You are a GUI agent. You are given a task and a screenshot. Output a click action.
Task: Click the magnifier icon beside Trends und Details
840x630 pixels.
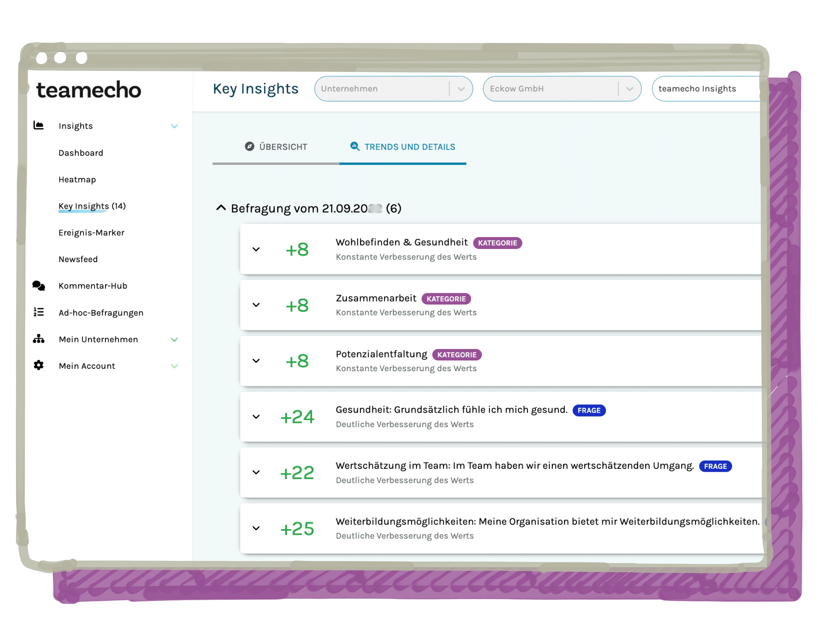355,146
